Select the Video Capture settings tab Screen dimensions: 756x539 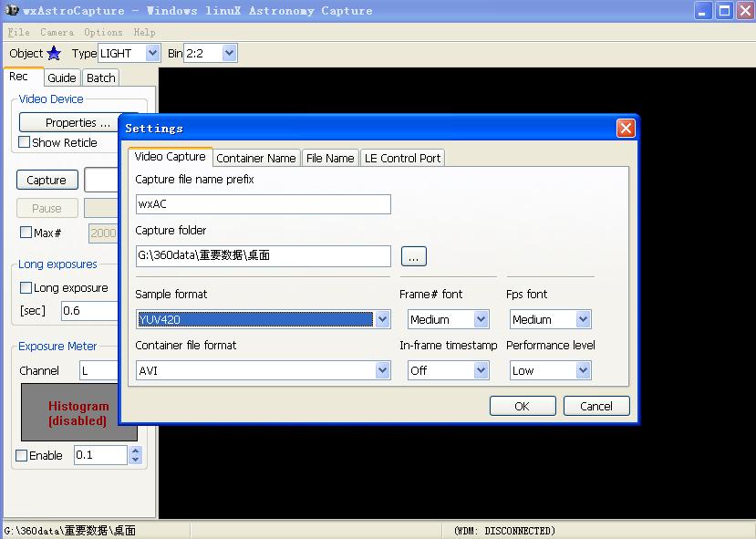pyautogui.click(x=171, y=157)
